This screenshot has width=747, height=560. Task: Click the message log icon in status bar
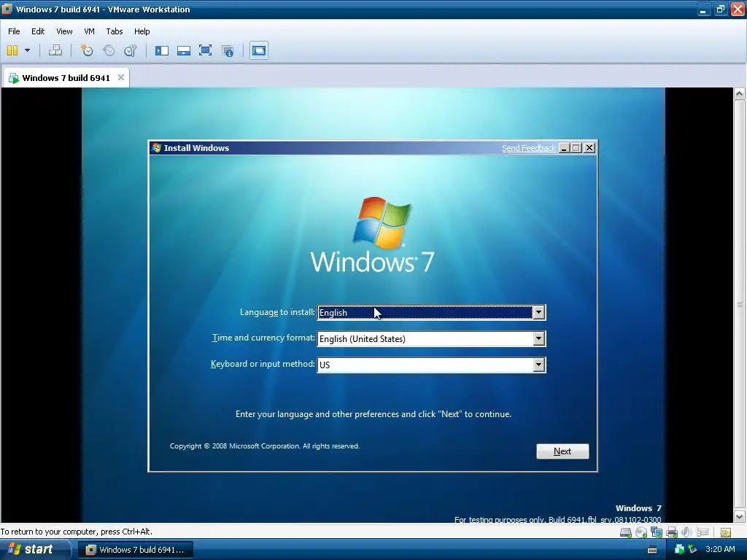(726, 532)
